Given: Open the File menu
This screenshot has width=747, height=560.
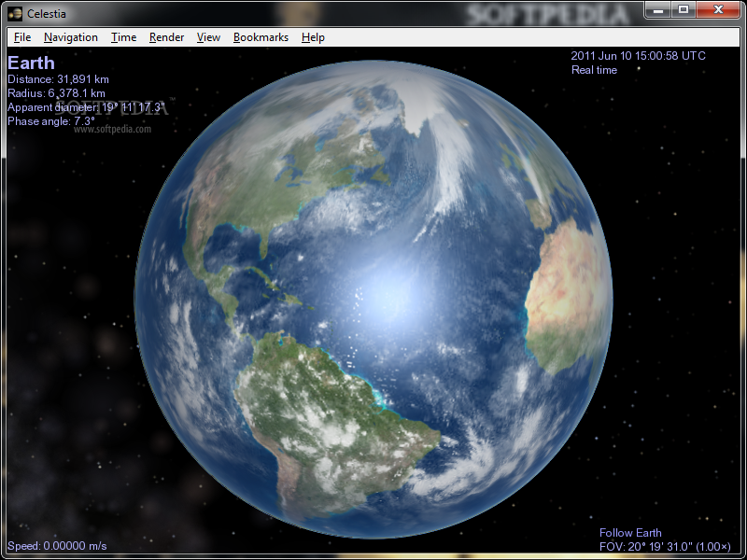Looking at the screenshot, I should pyautogui.click(x=22, y=37).
